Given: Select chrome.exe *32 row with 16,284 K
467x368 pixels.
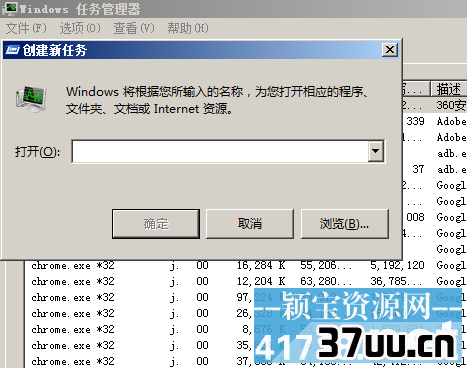Looking at the screenshot, I should pyautogui.click(x=246, y=265).
